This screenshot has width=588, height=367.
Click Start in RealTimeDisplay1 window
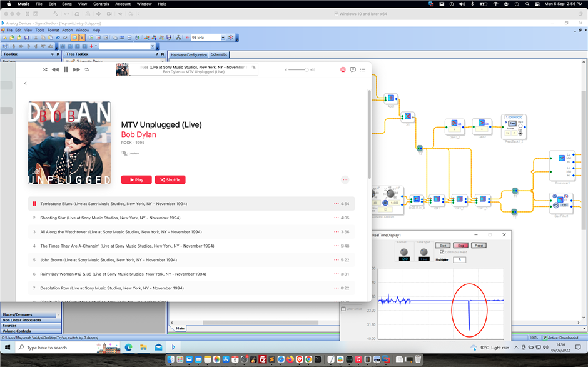click(442, 246)
